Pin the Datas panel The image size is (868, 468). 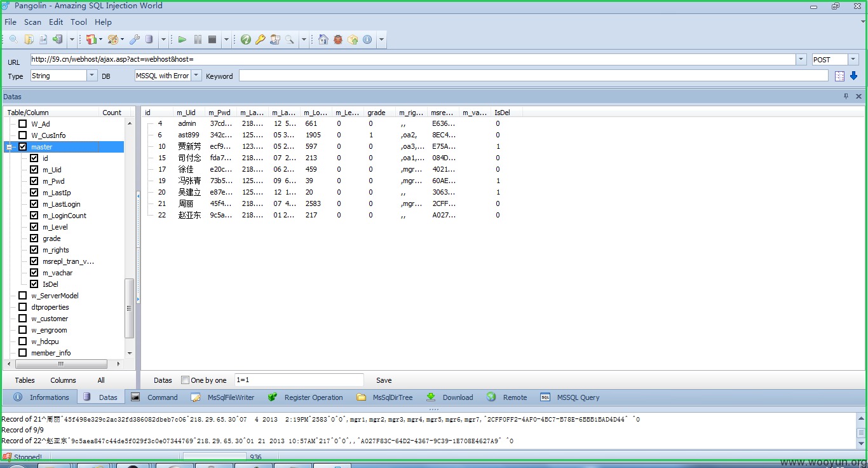pyautogui.click(x=846, y=97)
